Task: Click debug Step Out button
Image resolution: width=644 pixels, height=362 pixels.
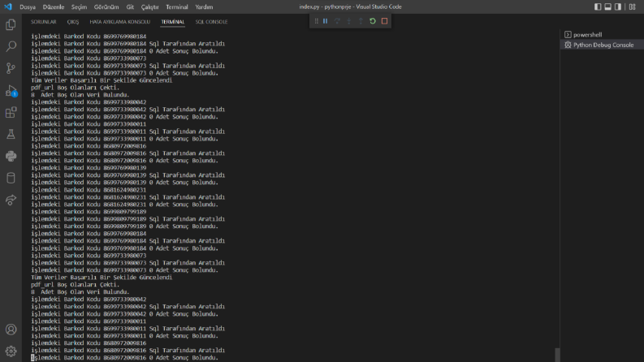Action: tap(361, 21)
